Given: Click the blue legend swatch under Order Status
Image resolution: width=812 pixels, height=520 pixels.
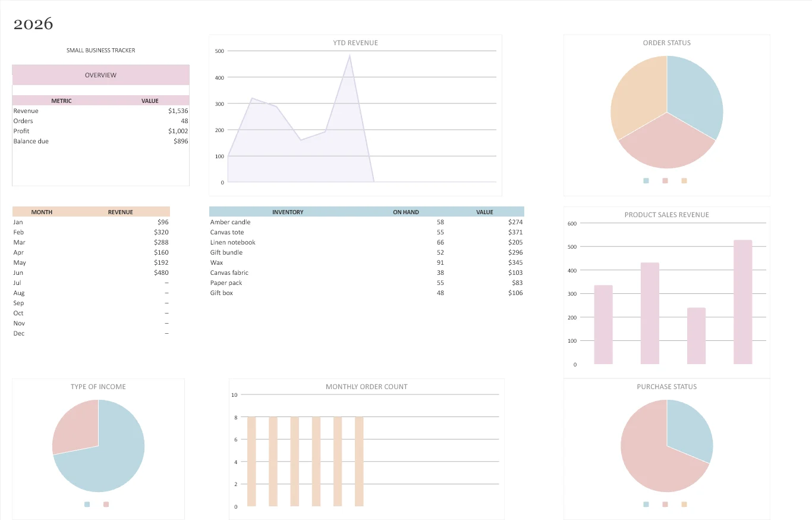Looking at the screenshot, I should pyautogui.click(x=646, y=180).
